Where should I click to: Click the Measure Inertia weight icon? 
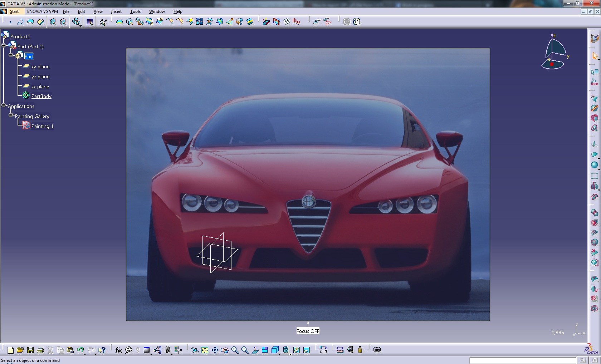[360, 350]
